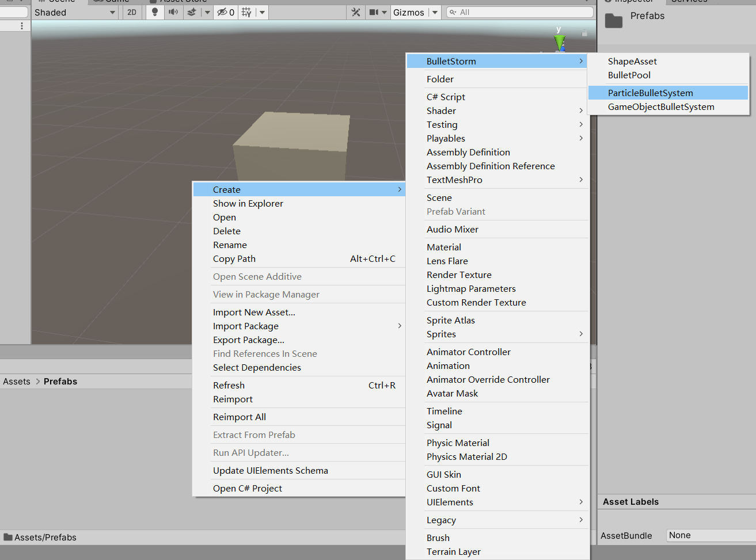The height and width of the screenshot is (560, 756).
Task: Toggle hidden objects eye icon
Action: click(x=225, y=12)
